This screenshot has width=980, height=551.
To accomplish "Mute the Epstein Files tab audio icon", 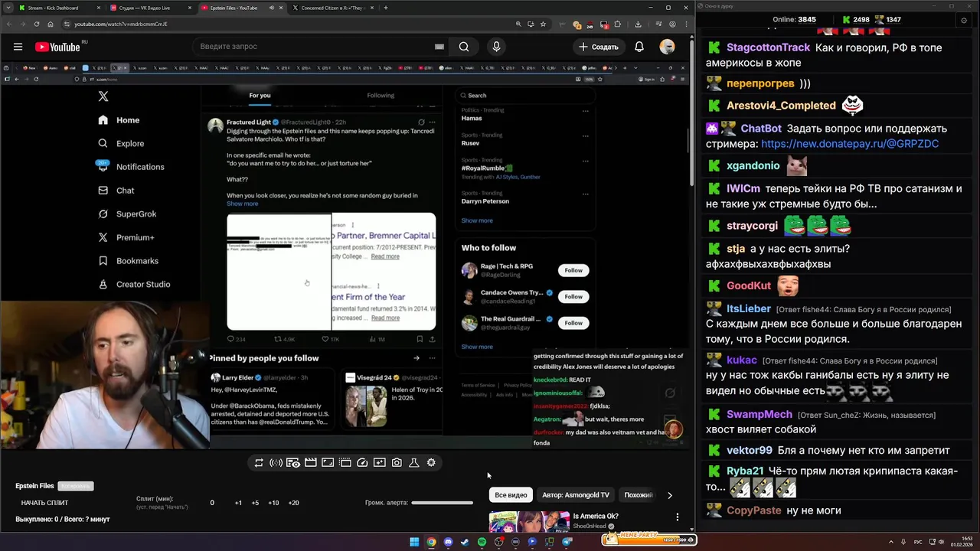I will point(271,8).
